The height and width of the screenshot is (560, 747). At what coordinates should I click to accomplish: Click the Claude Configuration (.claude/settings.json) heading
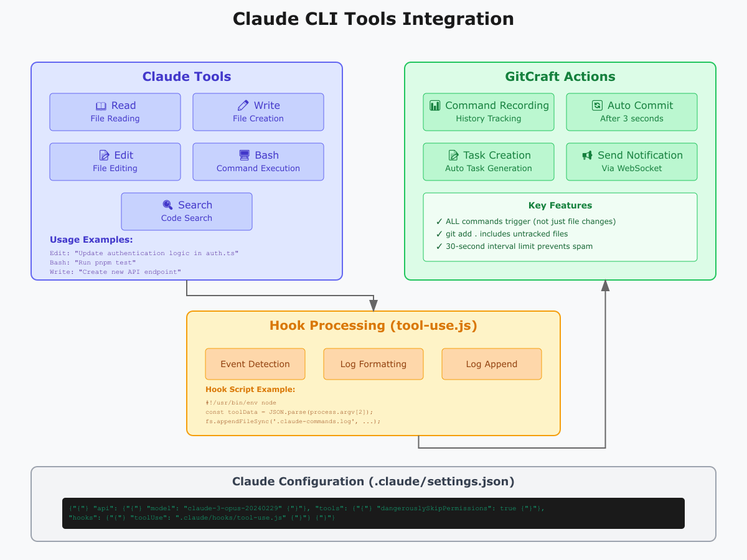[x=374, y=482]
